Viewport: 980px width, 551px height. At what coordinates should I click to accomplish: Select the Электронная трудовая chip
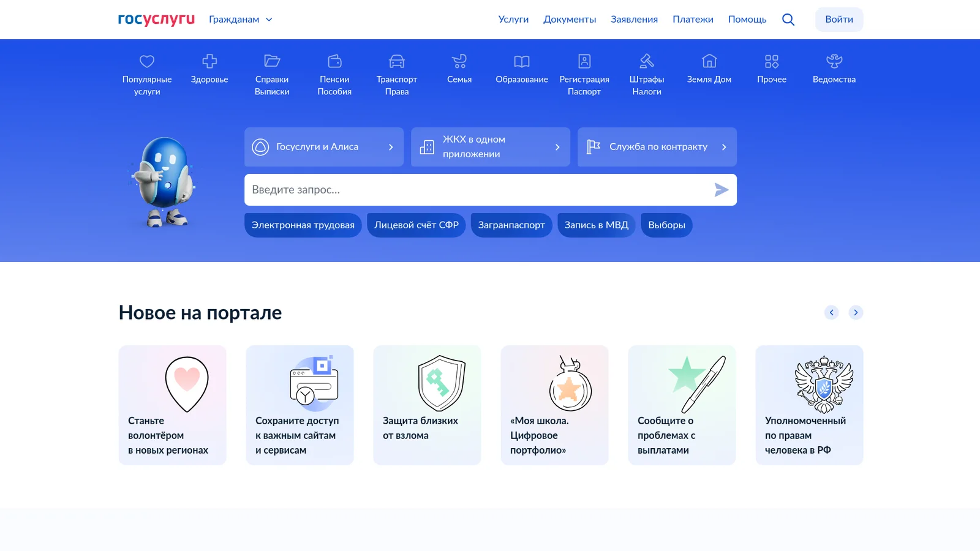point(303,225)
